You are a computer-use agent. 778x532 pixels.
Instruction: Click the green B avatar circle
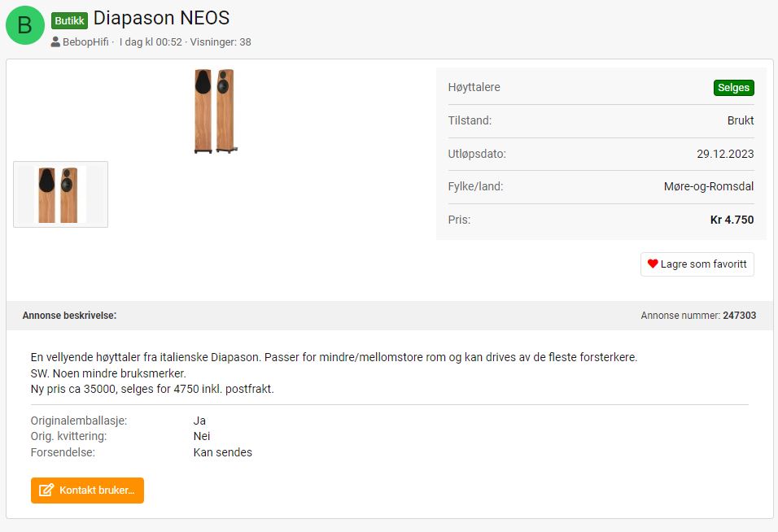pos(24,25)
